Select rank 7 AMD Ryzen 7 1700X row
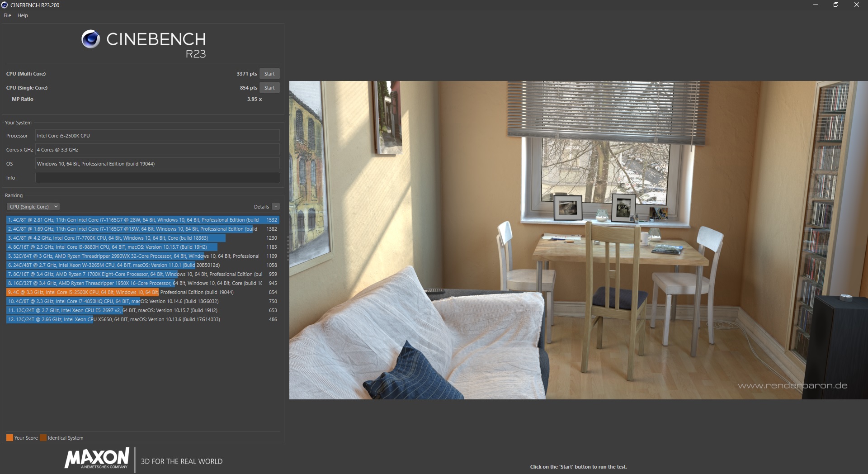Image resolution: width=868 pixels, height=474 pixels. (x=143, y=274)
